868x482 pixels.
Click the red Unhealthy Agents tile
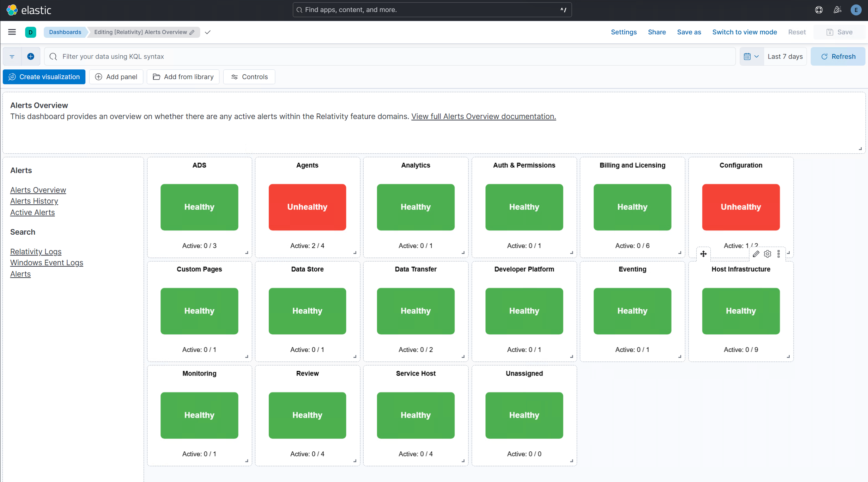[307, 207]
